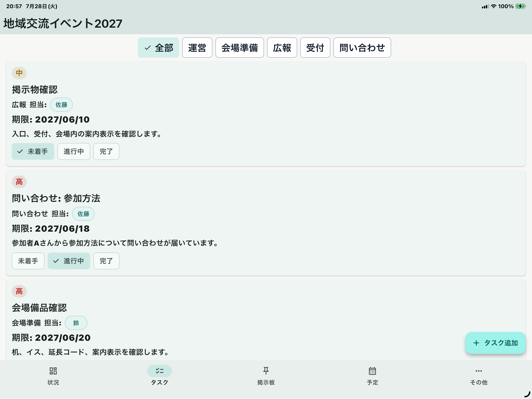Screen dimensions: 532x399
Task: Click 佐藤 assignee chip on 問い合わせ: 参加方法
Action: 83,214
